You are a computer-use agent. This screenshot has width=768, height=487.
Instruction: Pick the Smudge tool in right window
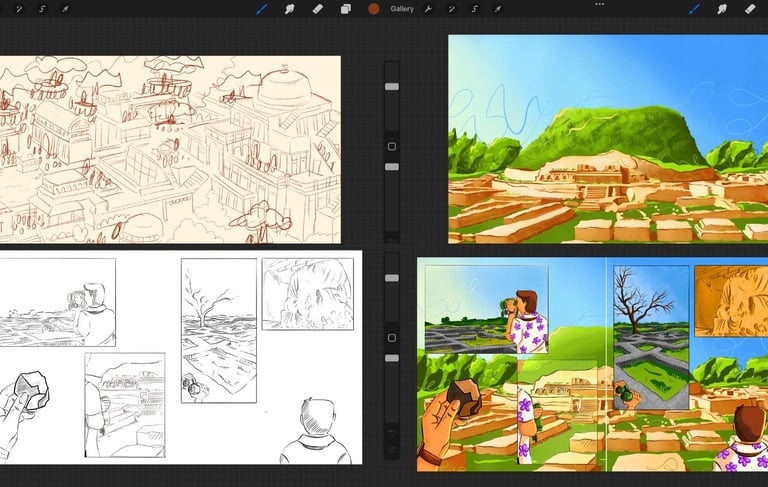tap(722, 9)
